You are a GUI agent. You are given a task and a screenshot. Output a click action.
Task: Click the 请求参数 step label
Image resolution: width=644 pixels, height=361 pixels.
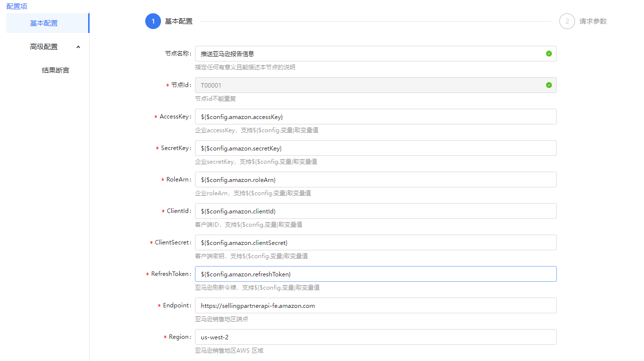pyautogui.click(x=593, y=21)
